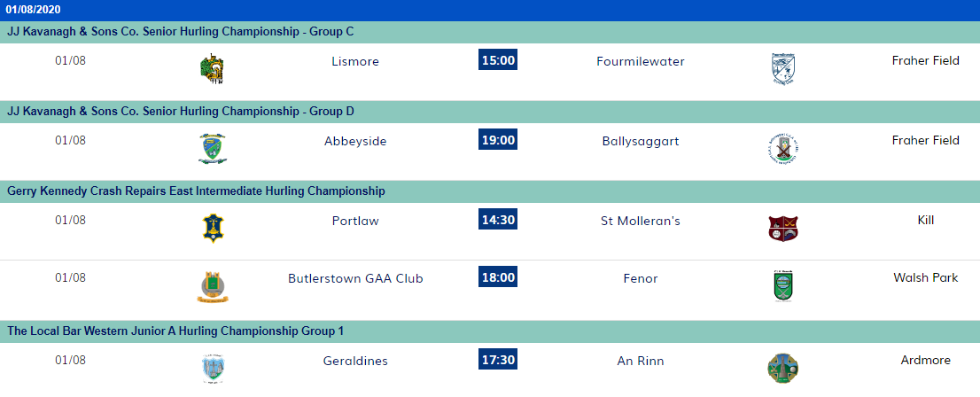980x397 pixels.
Task: Click the 17:30 Geraldines match time
Action: click(497, 360)
